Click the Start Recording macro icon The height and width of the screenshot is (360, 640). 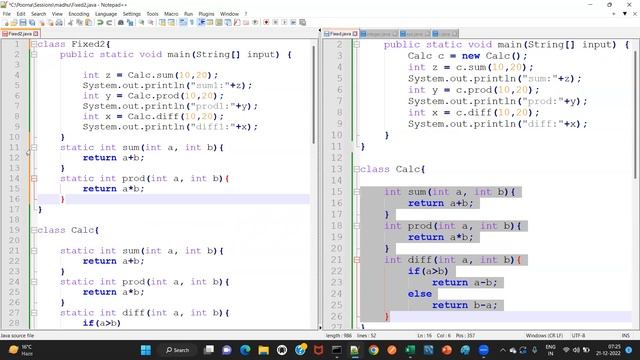266,22
